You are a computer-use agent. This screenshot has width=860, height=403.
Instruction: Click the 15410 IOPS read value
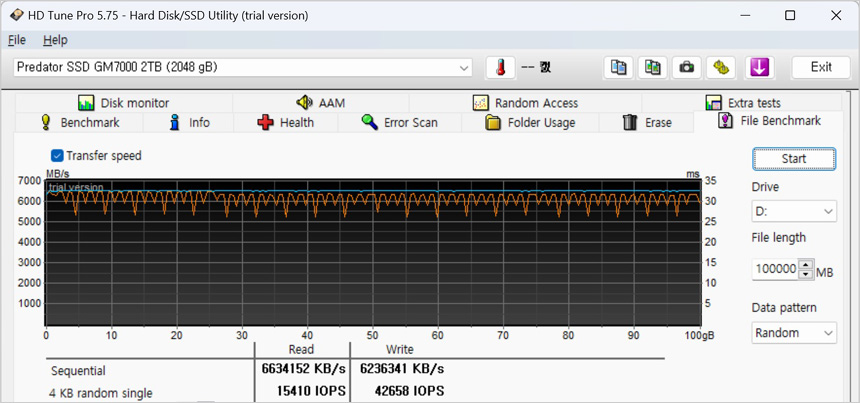point(313,391)
